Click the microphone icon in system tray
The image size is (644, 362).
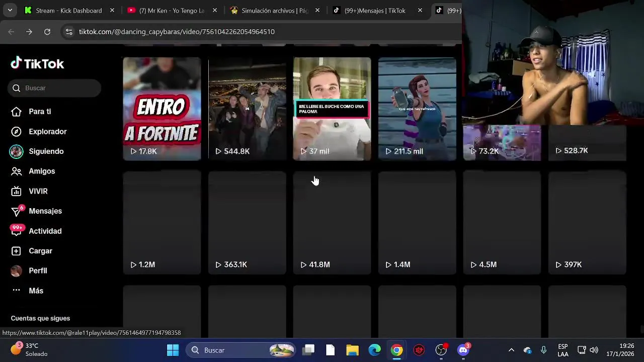[x=543, y=350]
